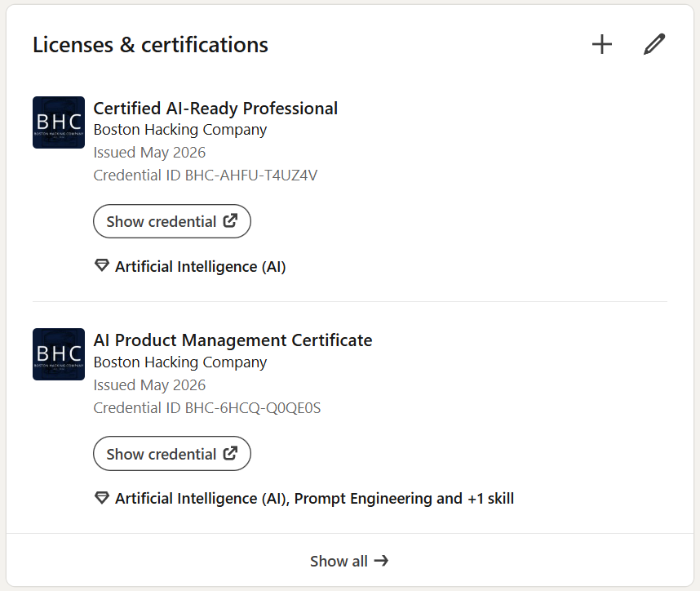
Task: Click diamond skills icon under Certified AI-Ready Professional
Action: tap(102, 265)
